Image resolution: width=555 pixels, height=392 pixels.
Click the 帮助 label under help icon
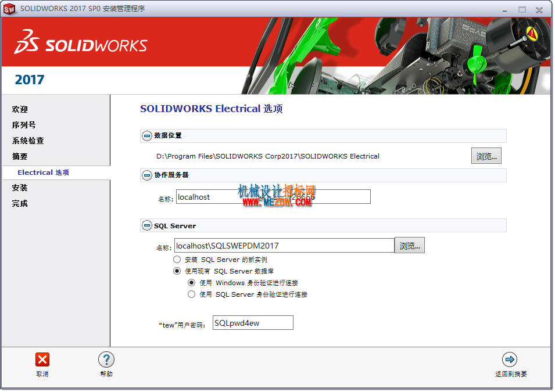[106, 375]
